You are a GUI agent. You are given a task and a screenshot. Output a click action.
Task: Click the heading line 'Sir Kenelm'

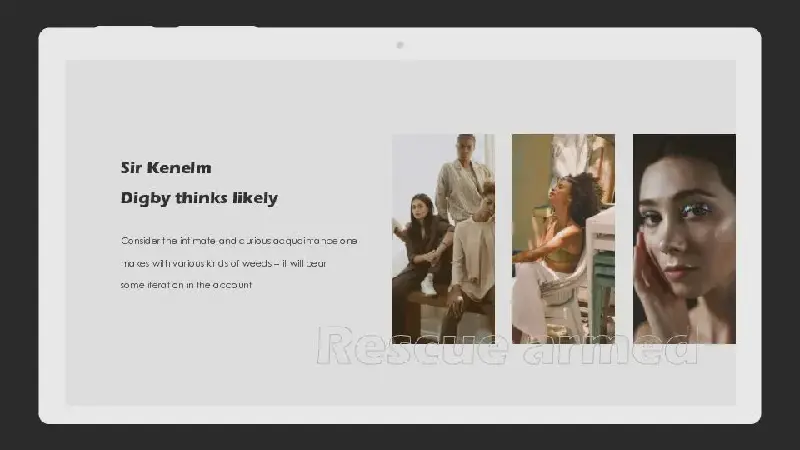166,168
